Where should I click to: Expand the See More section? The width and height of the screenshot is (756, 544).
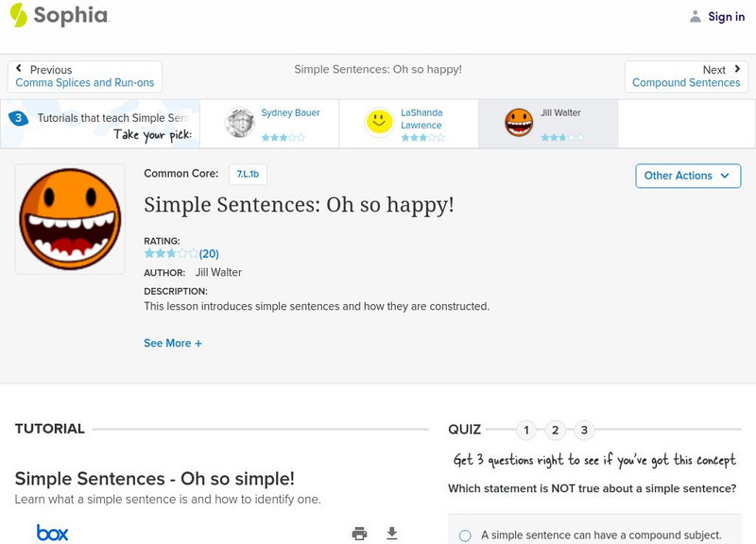coord(173,344)
